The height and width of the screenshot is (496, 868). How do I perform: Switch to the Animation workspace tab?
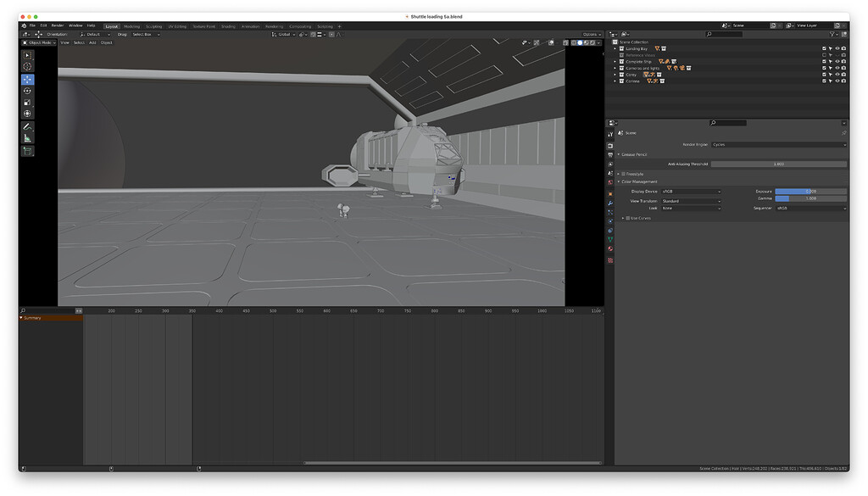(250, 26)
